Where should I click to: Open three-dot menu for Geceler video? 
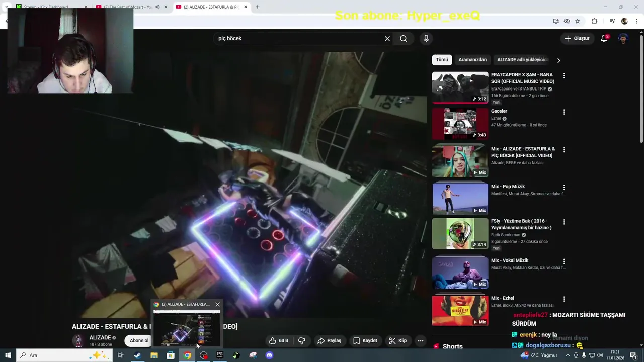click(564, 112)
